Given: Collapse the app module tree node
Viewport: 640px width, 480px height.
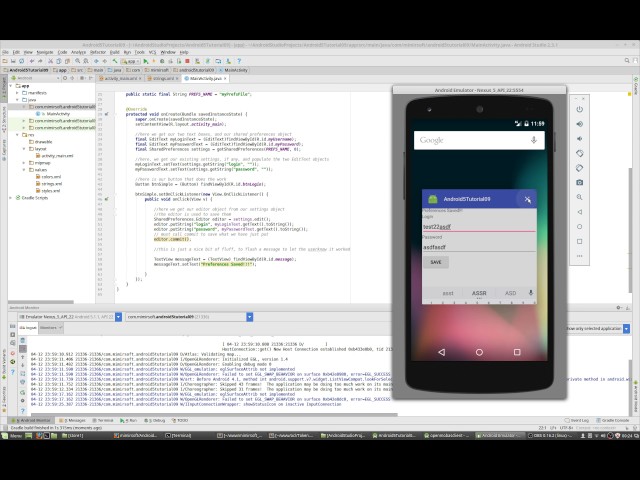Looking at the screenshot, I should point(11,86).
